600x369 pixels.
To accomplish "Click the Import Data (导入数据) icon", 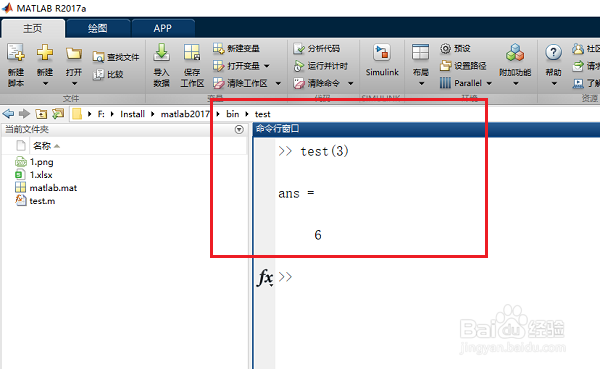I will (161, 53).
